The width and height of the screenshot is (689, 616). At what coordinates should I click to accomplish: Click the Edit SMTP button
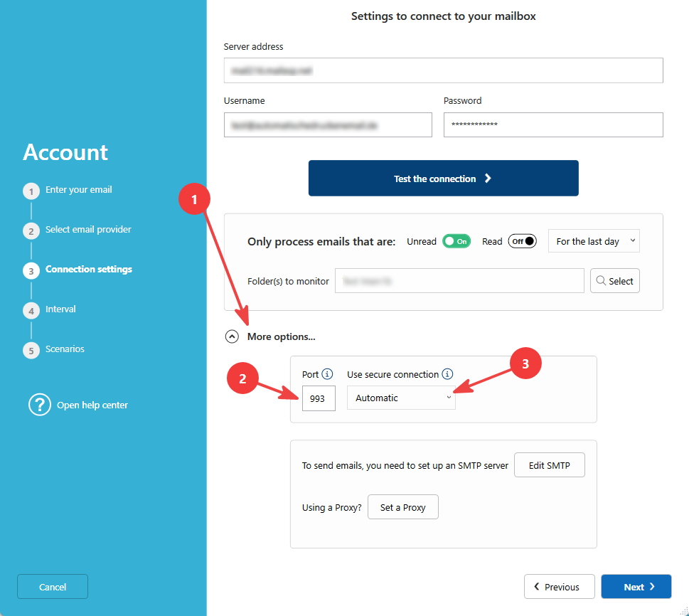coord(549,465)
